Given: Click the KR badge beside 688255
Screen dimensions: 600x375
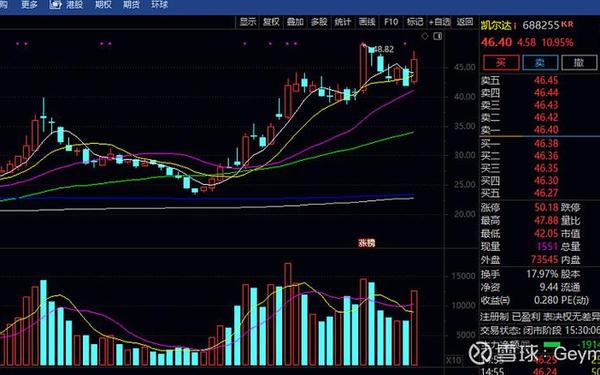Looking at the screenshot, I should [x=567, y=24].
